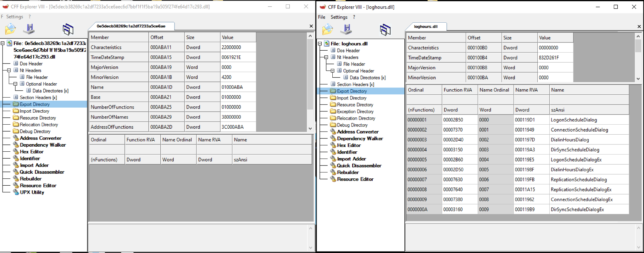Select Resource Directory in left window tree
Image resolution: width=644 pixels, height=253 pixels.
38,118
